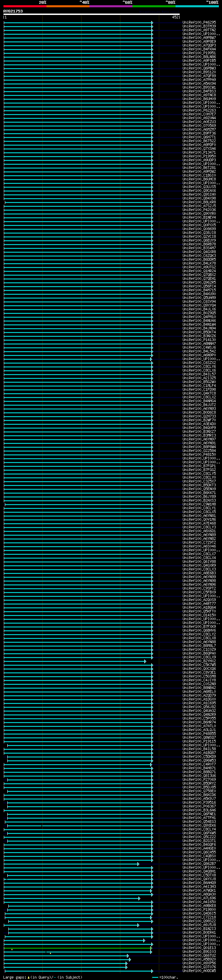Click sequence ID UniRef100_P27069
Viewport: 222px width, 980px height.
199,779
